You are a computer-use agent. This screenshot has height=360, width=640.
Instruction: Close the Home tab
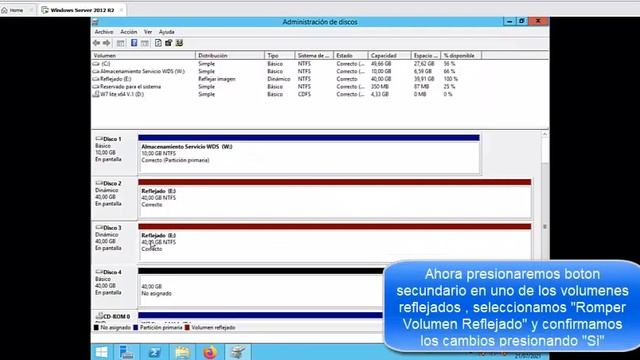31,10
